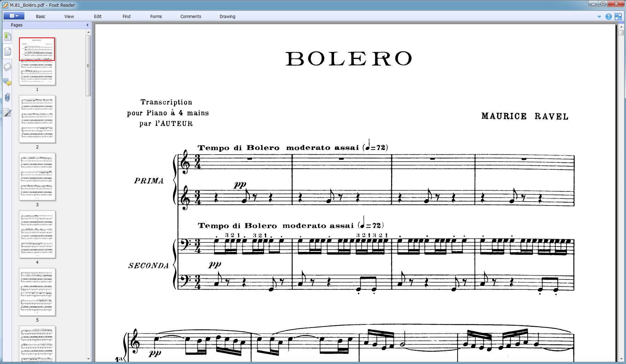
Task: Open the blue application menu button
Action: point(14,16)
